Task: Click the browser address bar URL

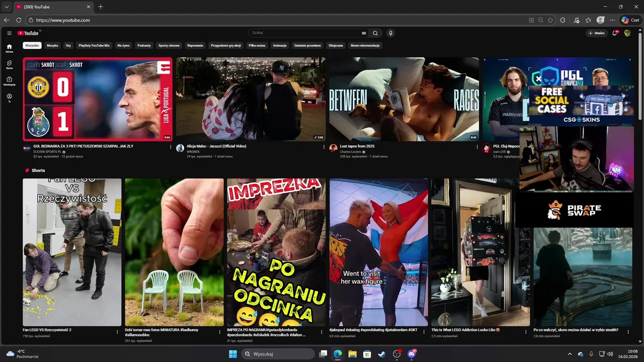Action: pyautogui.click(x=63, y=20)
